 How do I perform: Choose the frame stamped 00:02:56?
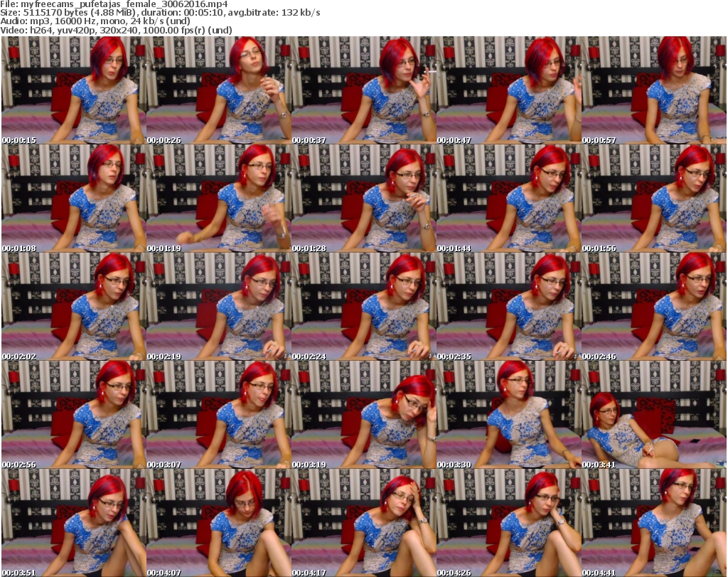[x=73, y=414]
